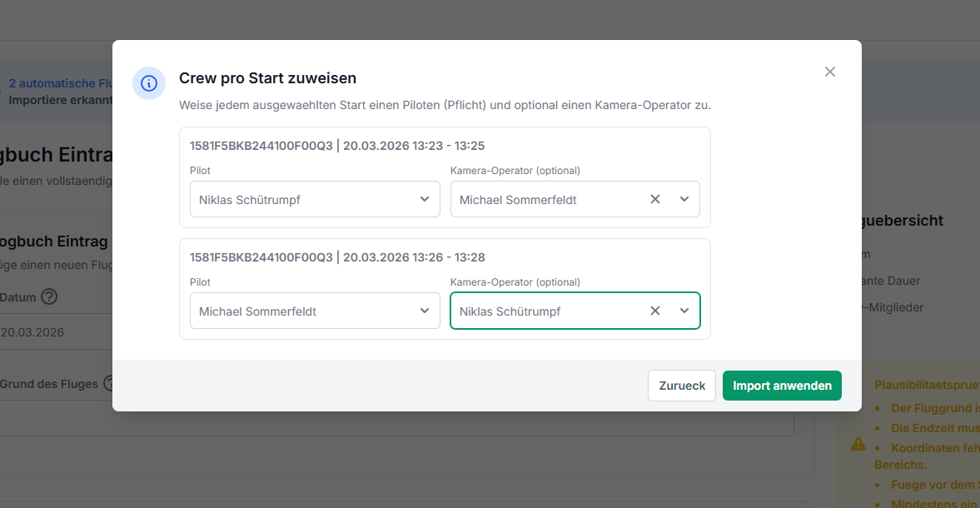Click the Plausibilitaetspruefung heading in the warning panel

click(926, 385)
